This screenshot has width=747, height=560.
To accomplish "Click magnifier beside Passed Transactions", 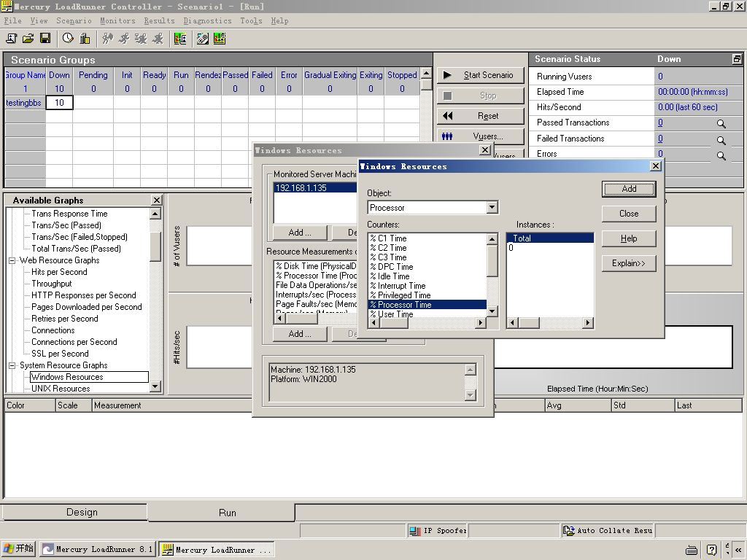I will [721, 124].
